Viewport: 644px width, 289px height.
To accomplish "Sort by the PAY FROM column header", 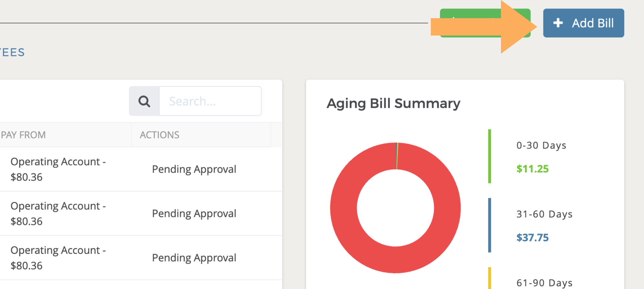I will 24,135.
